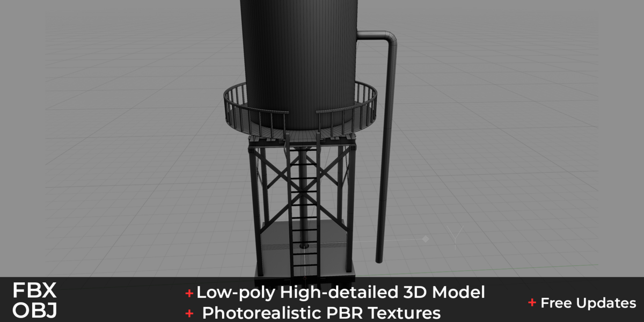Click Low-poly High-detailed 3D Model text

[x=341, y=292]
